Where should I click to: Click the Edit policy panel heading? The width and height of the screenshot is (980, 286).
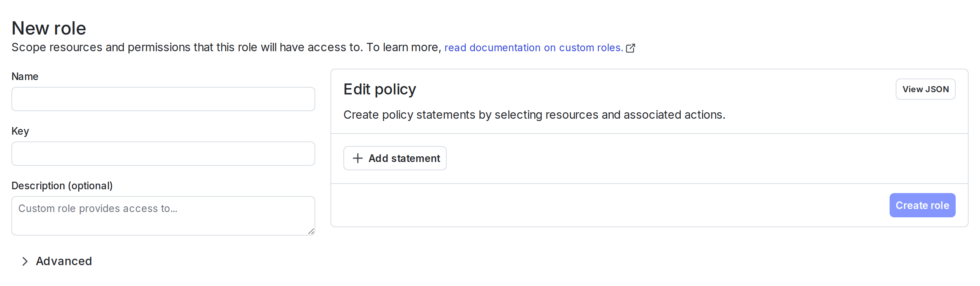click(379, 89)
